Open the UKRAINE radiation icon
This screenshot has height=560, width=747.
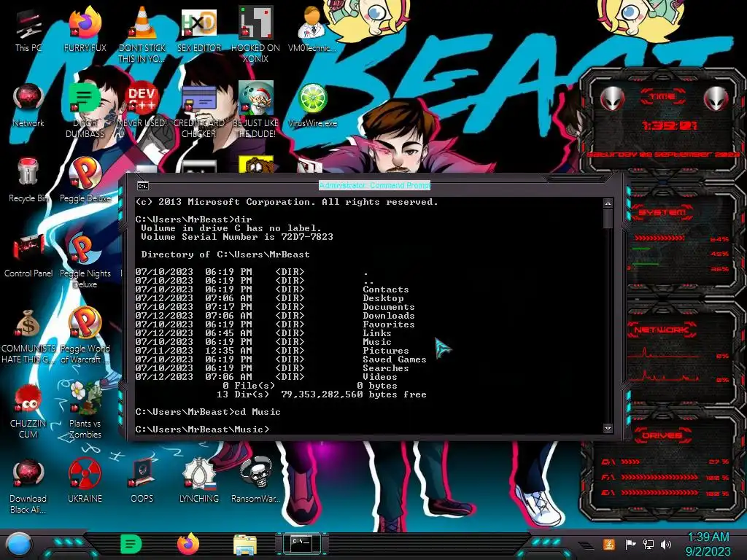[85, 481]
